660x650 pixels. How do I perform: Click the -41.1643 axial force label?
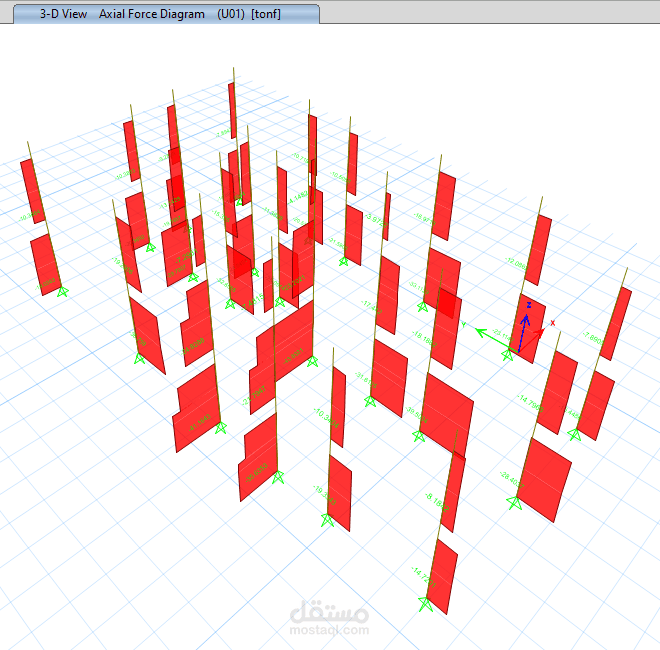tap(199, 423)
